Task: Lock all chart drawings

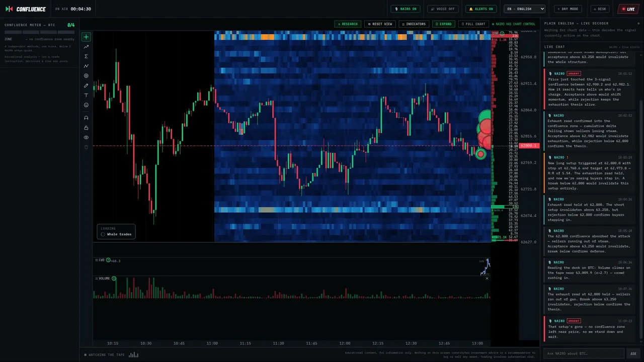Action: pyautogui.click(x=86, y=128)
